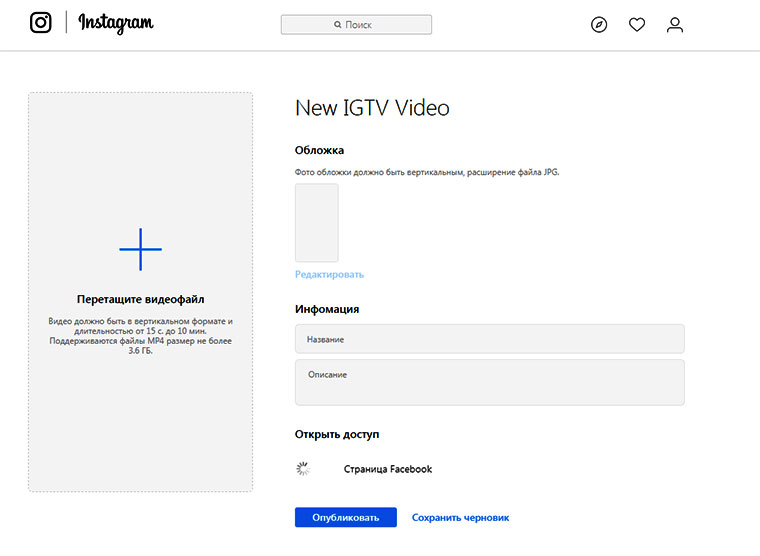760x556 pixels.
Task: Click the video format requirements text
Action: point(141,335)
